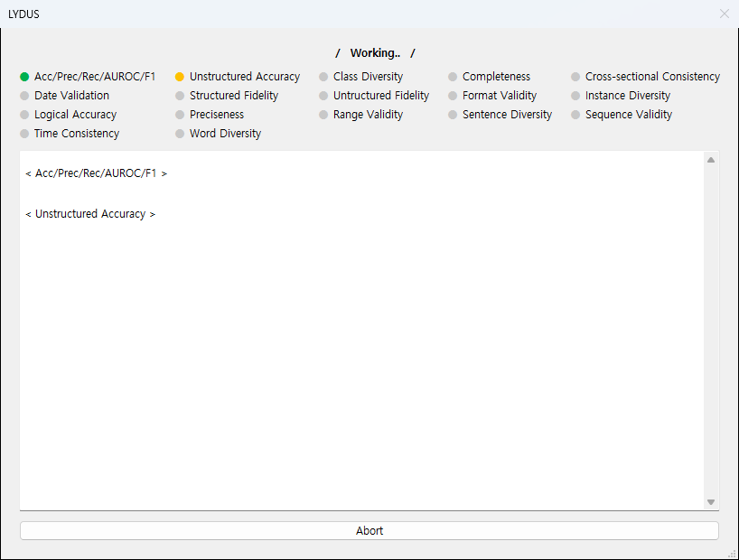
Task: Click the LYDUS window title
Action: pos(23,14)
